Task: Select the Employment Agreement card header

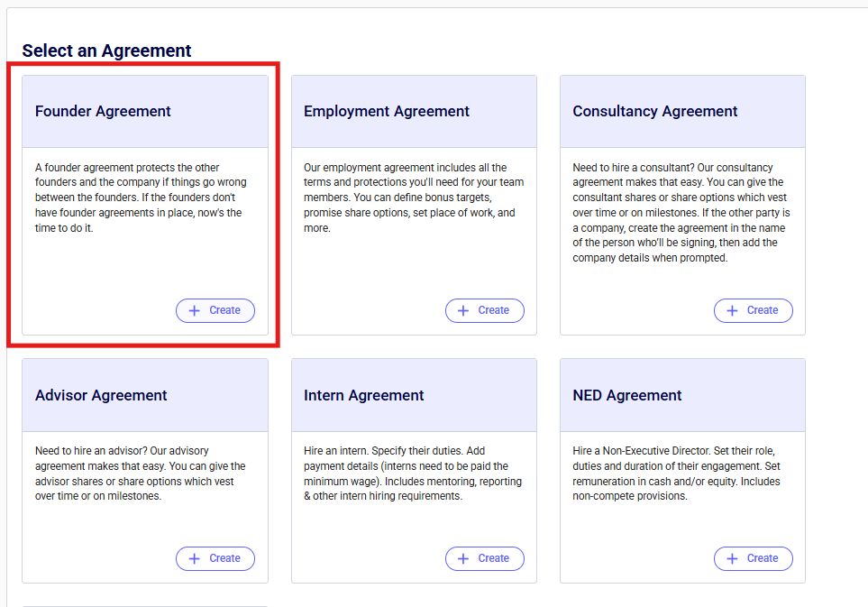Action: (x=387, y=112)
